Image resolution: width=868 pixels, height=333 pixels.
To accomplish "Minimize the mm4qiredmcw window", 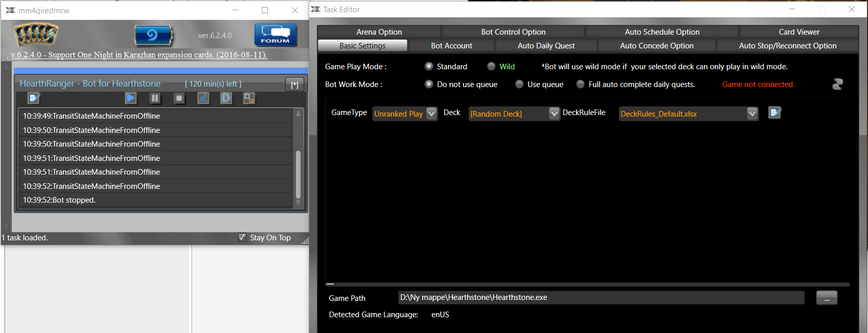I will (x=235, y=10).
